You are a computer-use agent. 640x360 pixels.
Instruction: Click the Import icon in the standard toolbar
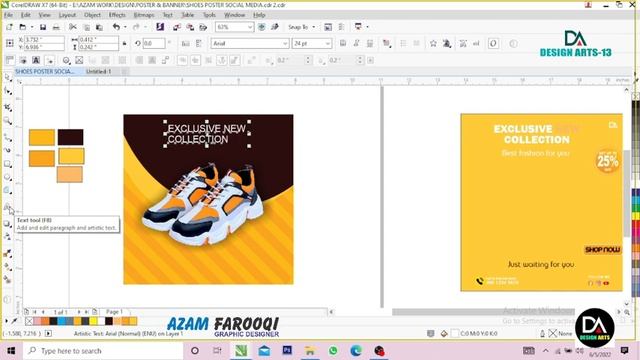point(177,27)
